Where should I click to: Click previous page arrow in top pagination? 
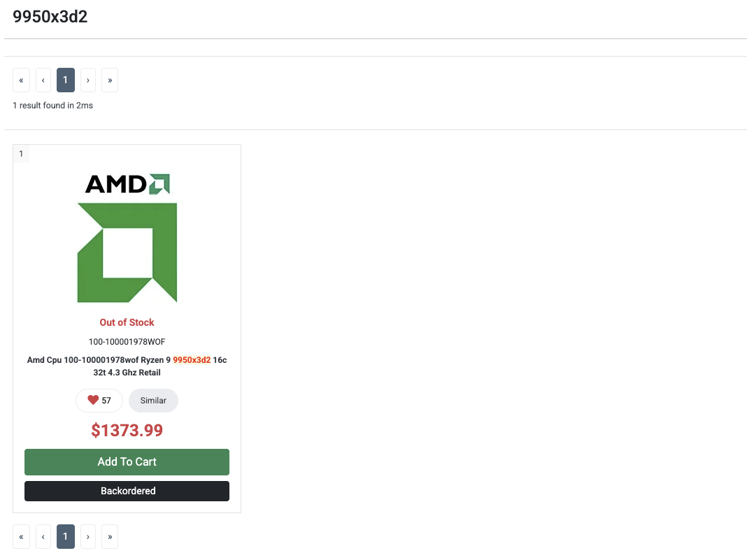[43, 80]
